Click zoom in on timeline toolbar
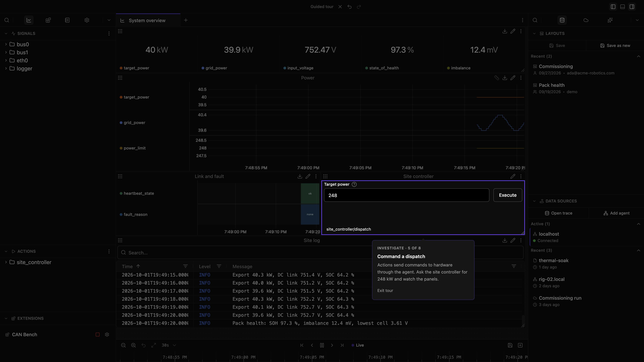This screenshot has width=644, height=362. 133,345
